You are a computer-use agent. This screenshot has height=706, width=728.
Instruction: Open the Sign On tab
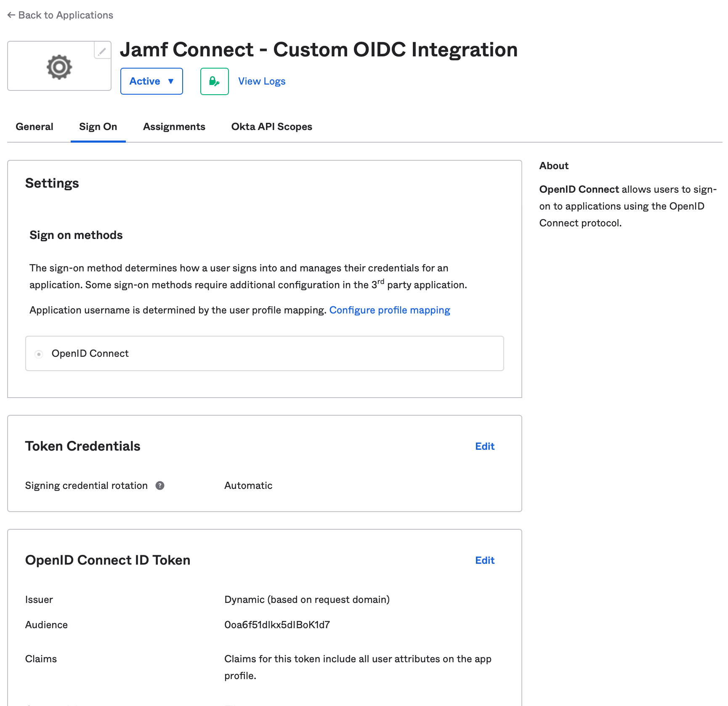tap(98, 127)
